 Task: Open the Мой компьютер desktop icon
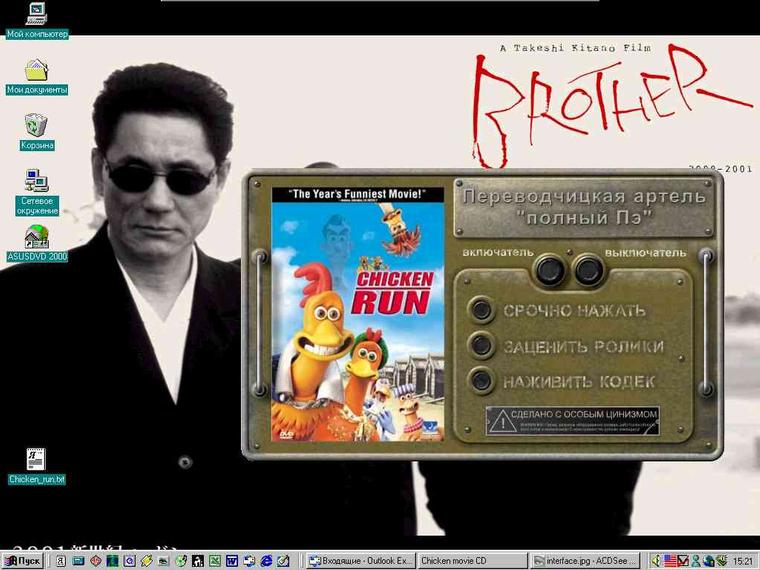pos(36,14)
